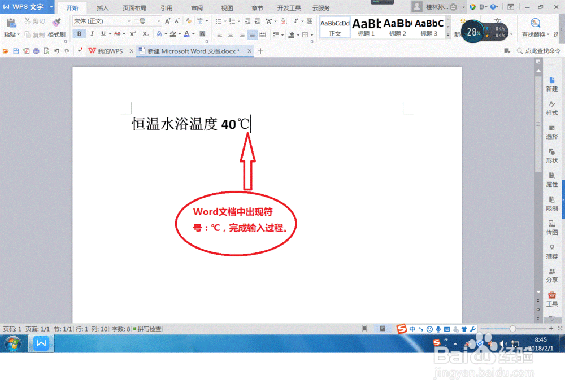The width and height of the screenshot is (565, 392).
Task: Switch to the 插入 ribbon tab
Action: tap(103, 8)
